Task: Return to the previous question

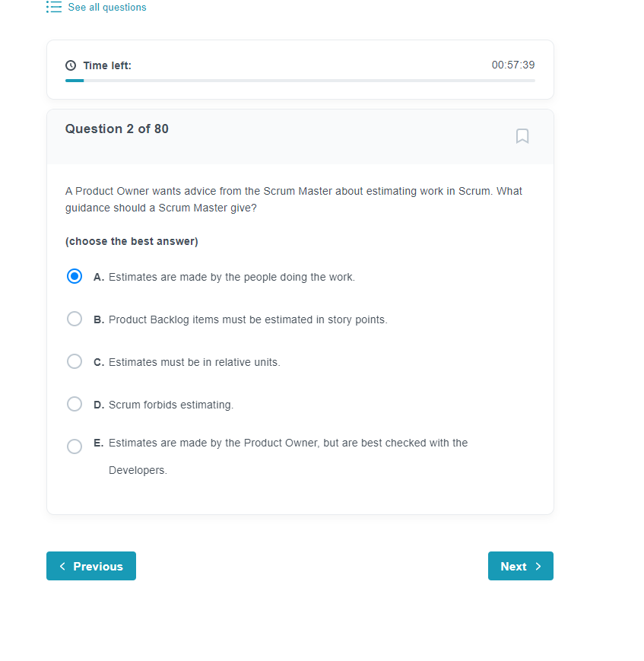Action: click(x=91, y=566)
